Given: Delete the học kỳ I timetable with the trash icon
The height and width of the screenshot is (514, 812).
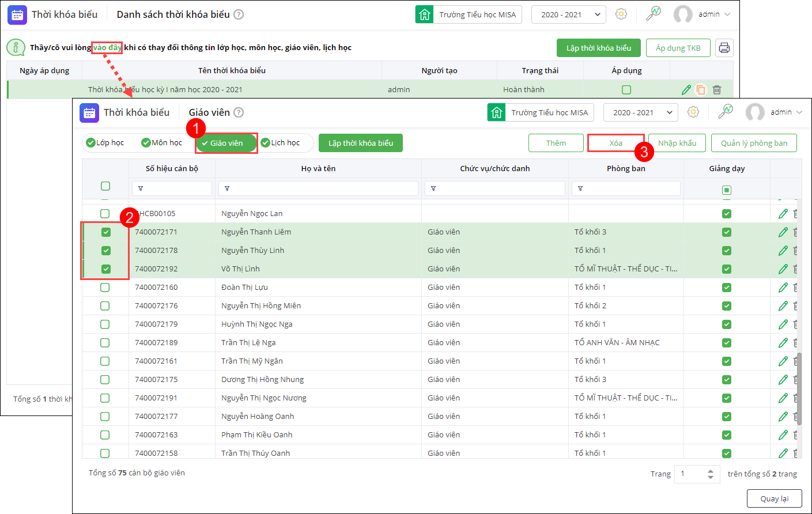Looking at the screenshot, I should [x=717, y=89].
